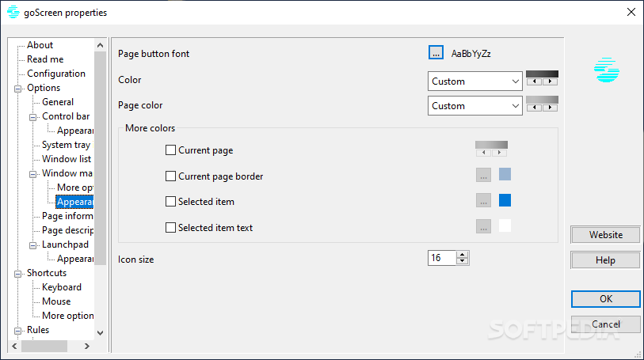This screenshot has width=644, height=360.
Task: Click the Current page gradient right arrow
Action: [499, 153]
